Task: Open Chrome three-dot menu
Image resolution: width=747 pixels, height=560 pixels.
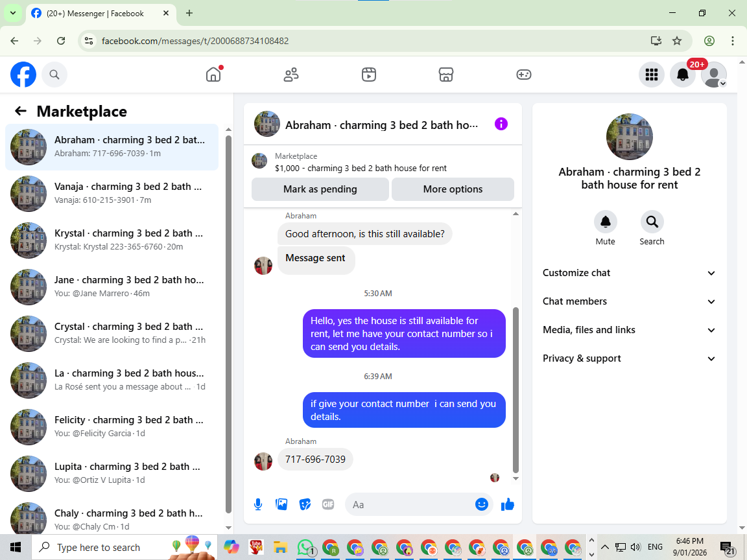Action: tap(733, 41)
